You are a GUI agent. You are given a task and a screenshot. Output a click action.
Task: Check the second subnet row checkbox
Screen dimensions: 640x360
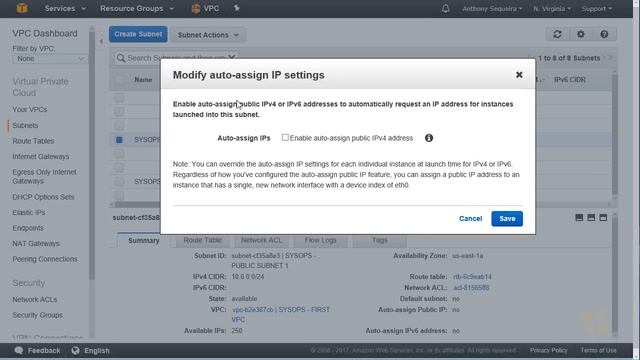coord(119,111)
